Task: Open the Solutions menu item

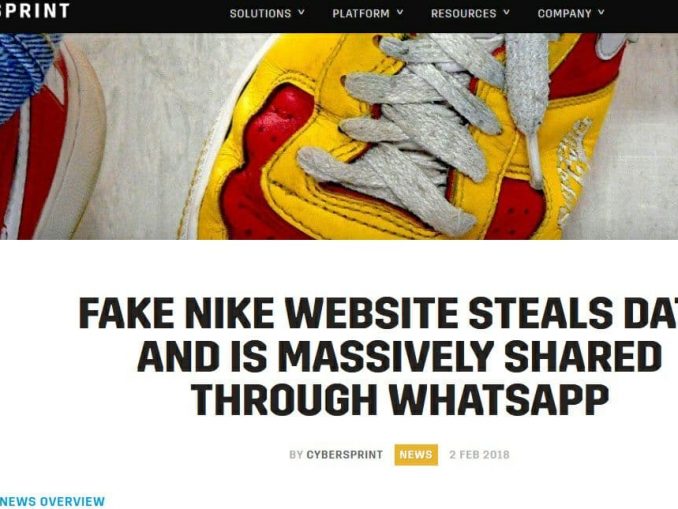Action: pos(260,13)
